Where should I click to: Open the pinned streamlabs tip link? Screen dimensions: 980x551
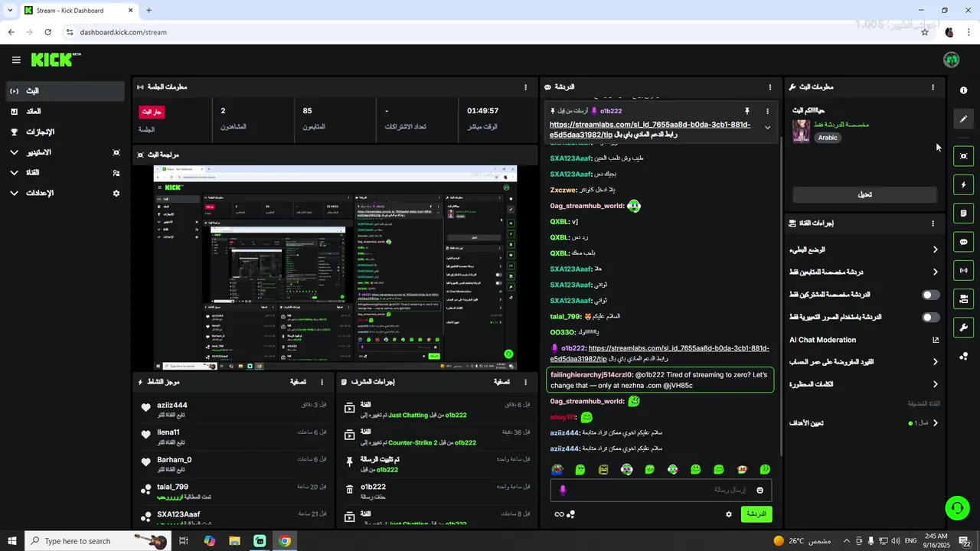pos(649,129)
